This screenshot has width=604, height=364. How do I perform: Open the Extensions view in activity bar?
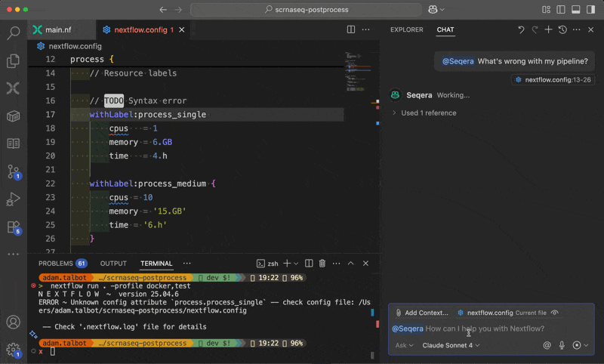pyautogui.click(x=13, y=227)
